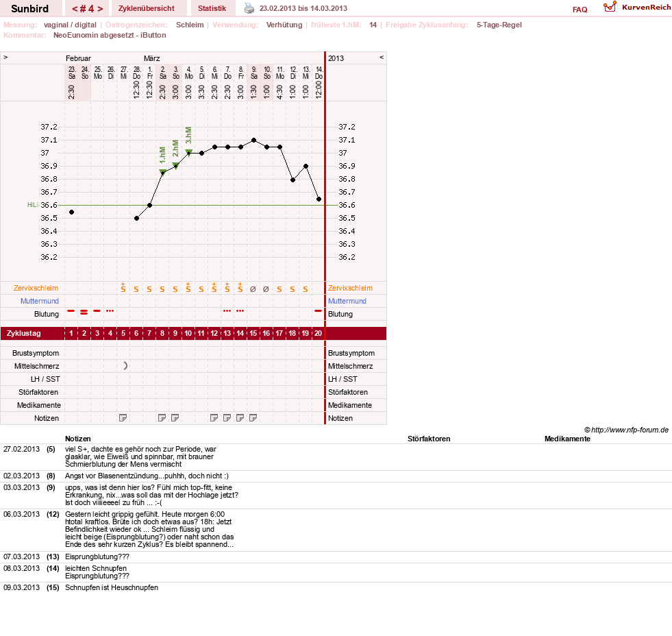Screen dimensions: 672x636
Task: Click the printer icon
Action: (x=249, y=8)
